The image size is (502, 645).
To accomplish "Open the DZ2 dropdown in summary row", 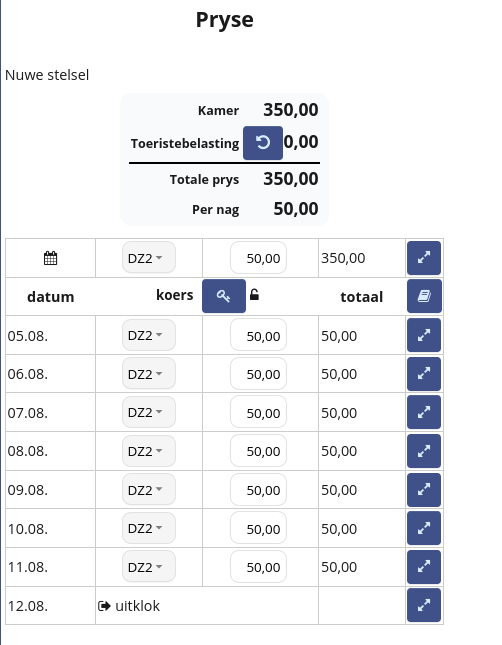I will pos(149,258).
